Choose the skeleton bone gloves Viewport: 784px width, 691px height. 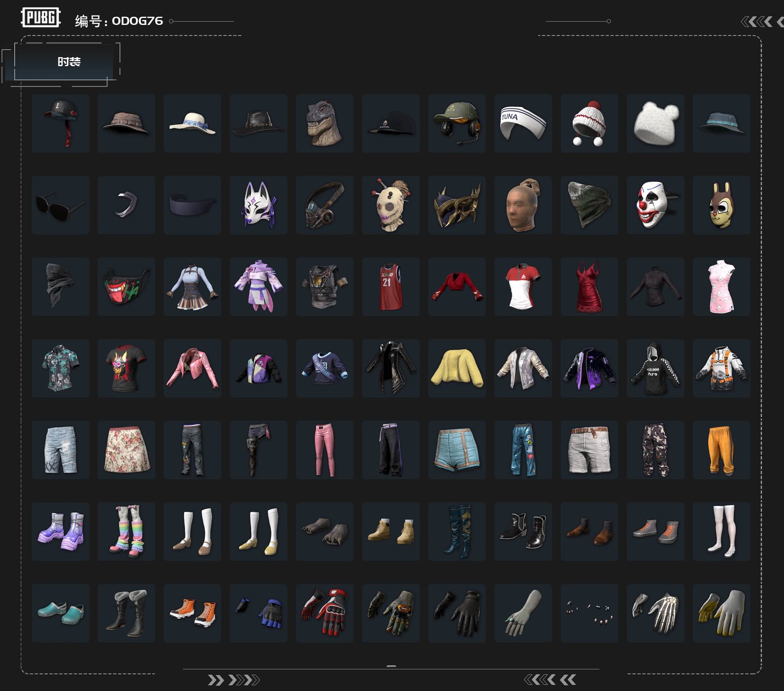[x=655, y=613]
